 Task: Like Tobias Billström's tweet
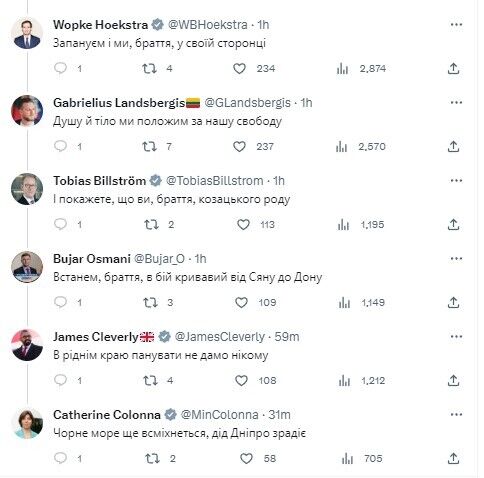243,225
